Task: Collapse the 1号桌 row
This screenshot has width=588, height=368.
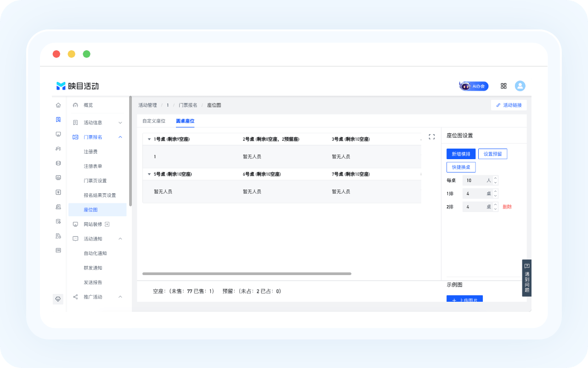Action: tap(149, 139)
